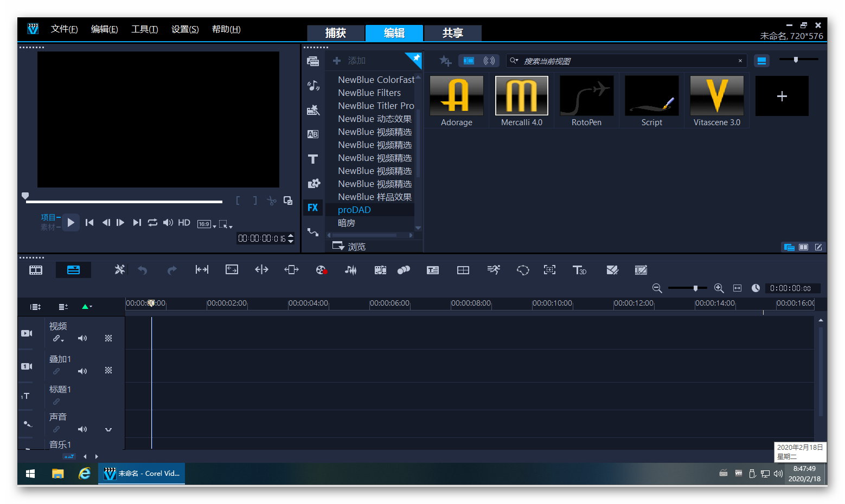This screenshot has height=504, width=845.
Task: Open the resize/crop mode dropdown
Action: coord(226,224)
